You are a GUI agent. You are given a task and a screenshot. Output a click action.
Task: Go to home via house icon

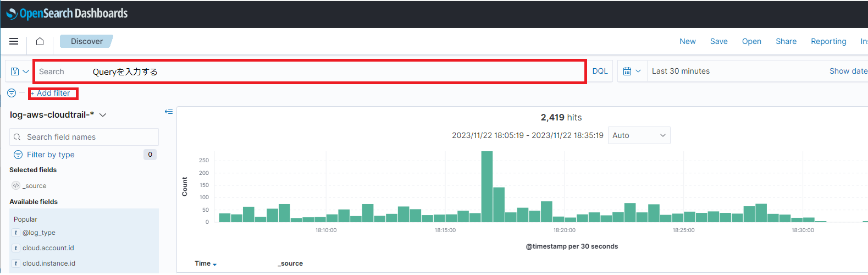(x=40, y=41)
